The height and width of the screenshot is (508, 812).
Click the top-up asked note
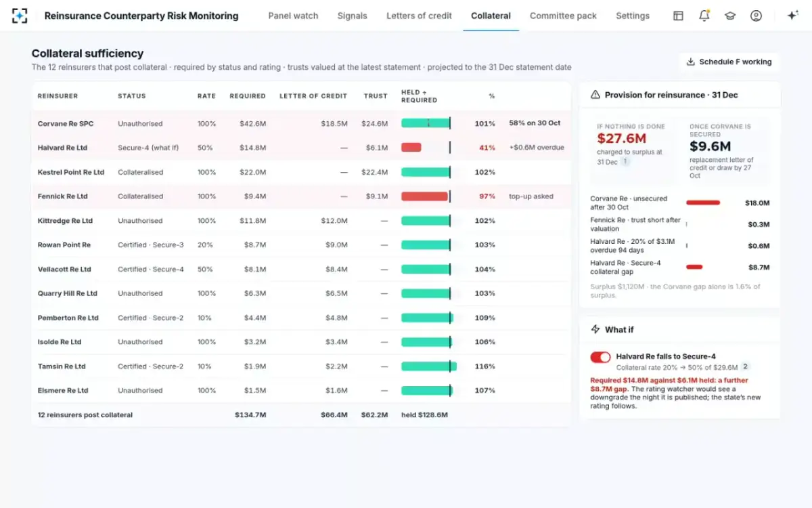point(531,196)
